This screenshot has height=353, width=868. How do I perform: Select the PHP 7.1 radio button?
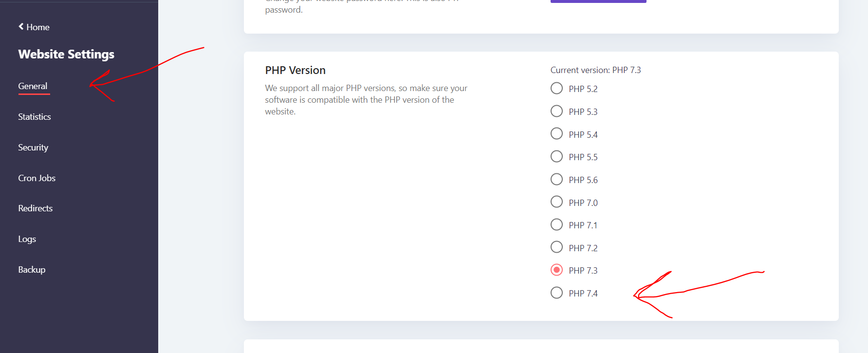(x=556, y=225)
